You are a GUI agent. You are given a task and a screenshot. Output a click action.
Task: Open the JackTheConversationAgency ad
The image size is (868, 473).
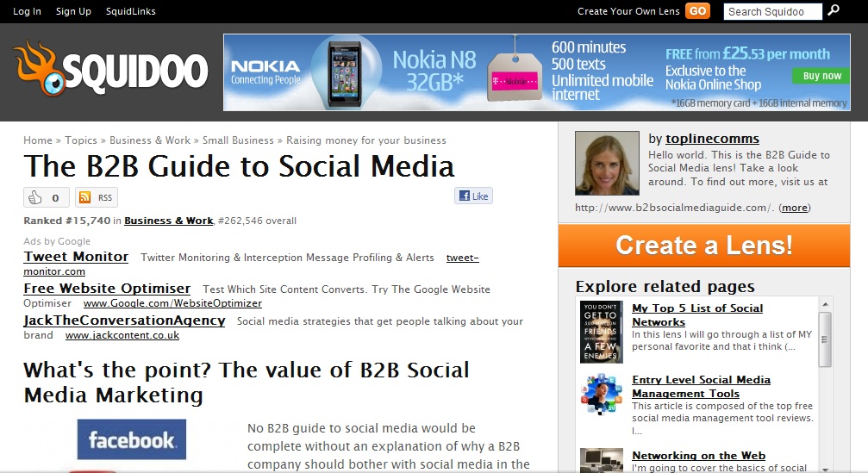tap(124, 321)
